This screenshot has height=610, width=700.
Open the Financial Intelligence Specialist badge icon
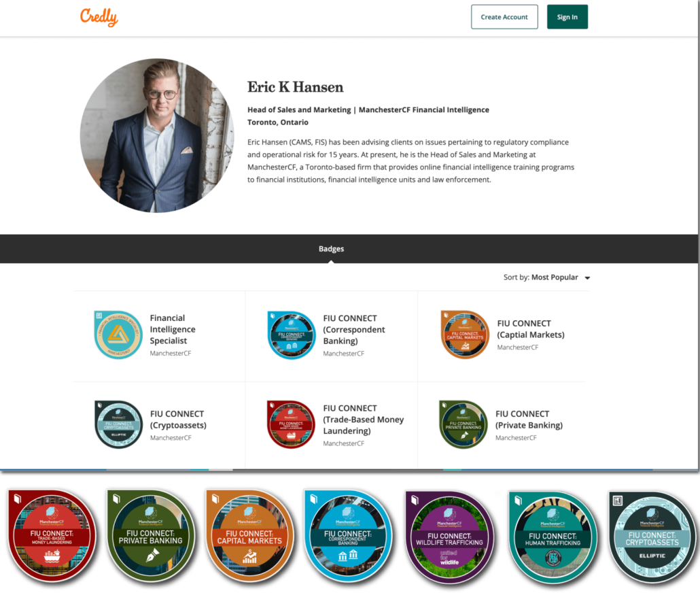coord(118,335)
